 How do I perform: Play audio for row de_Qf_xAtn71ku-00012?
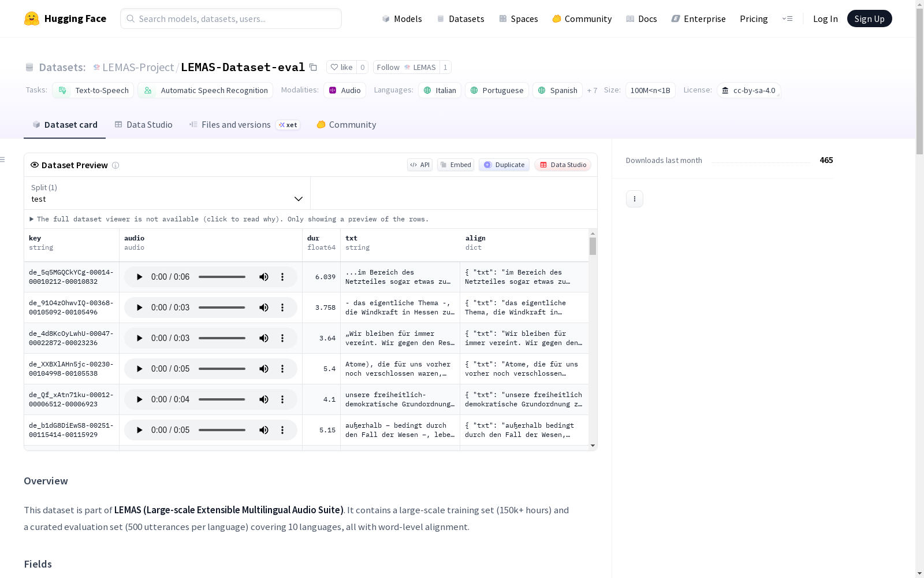pos(139,399)
